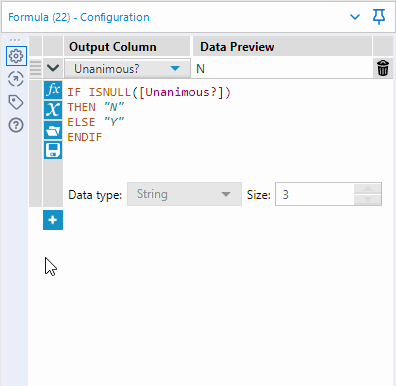Screen dimensions: 396x386
Task: Open the Help question mark icon
Action: point(16,125)
